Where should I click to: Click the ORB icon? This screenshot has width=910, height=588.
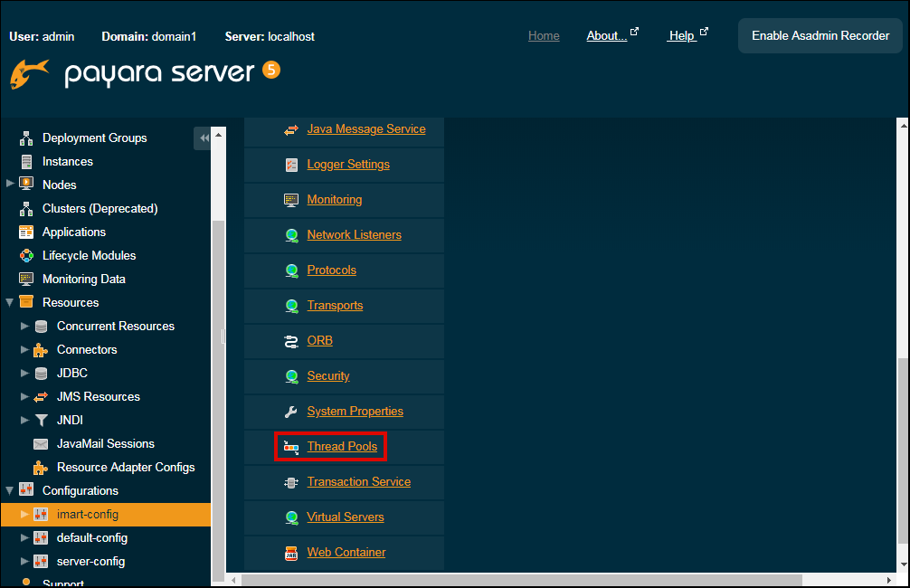pyautogui.click(x=291, y=341)
